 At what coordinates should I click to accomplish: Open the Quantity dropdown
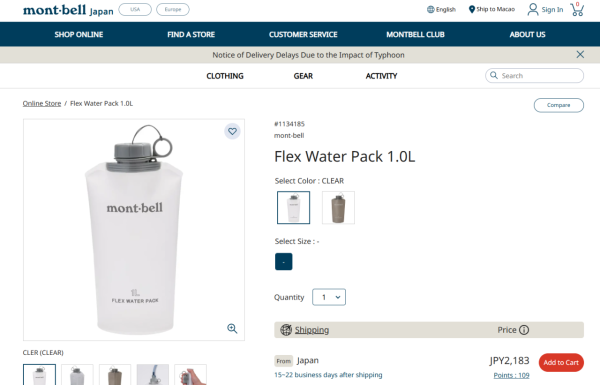click(x=329, y=297)
